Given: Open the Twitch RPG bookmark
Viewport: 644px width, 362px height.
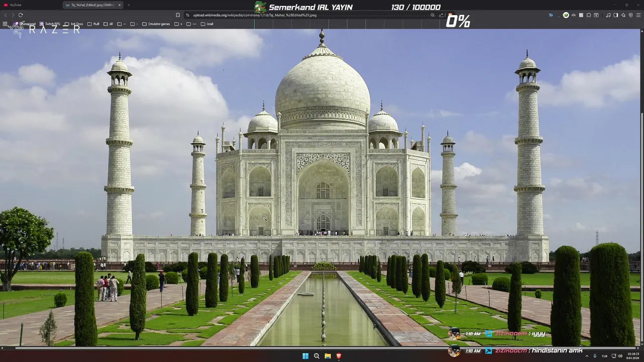Looking at the screenshot, I should pyautogui.click(x=50, y=24).
